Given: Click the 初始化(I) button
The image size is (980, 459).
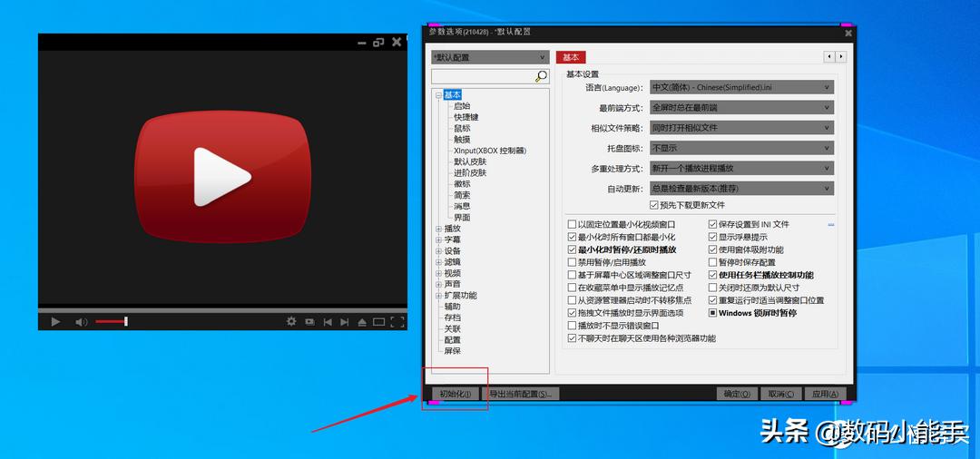Looking at the screenshot, I should coord(456,394).
